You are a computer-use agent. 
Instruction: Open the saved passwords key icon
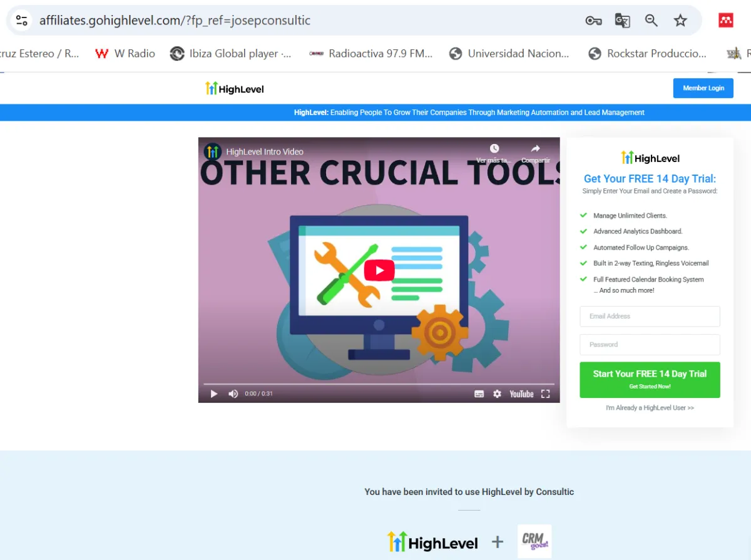[593, 21]
